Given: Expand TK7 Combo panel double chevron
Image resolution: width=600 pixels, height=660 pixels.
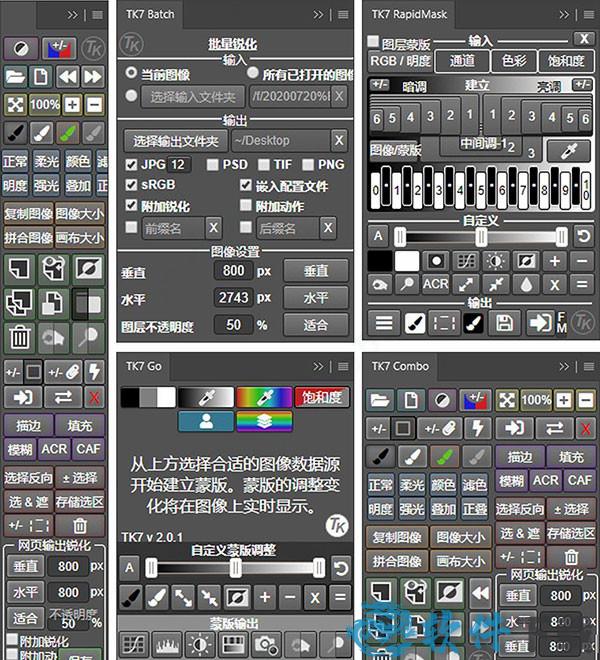Looking at the screenshot, I should (564, 367).
